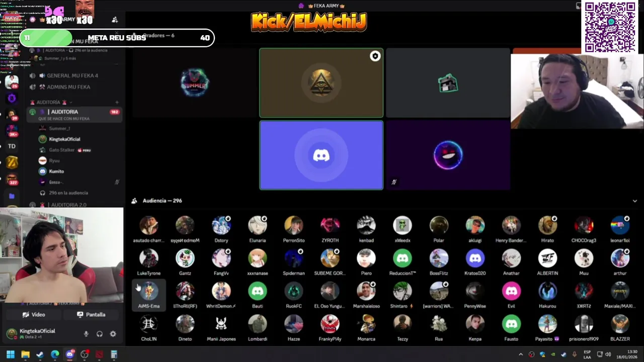The width and height of the screenshot is (644, 362).
Task: Open Discord user settings gear
Action: coord(113,334)
